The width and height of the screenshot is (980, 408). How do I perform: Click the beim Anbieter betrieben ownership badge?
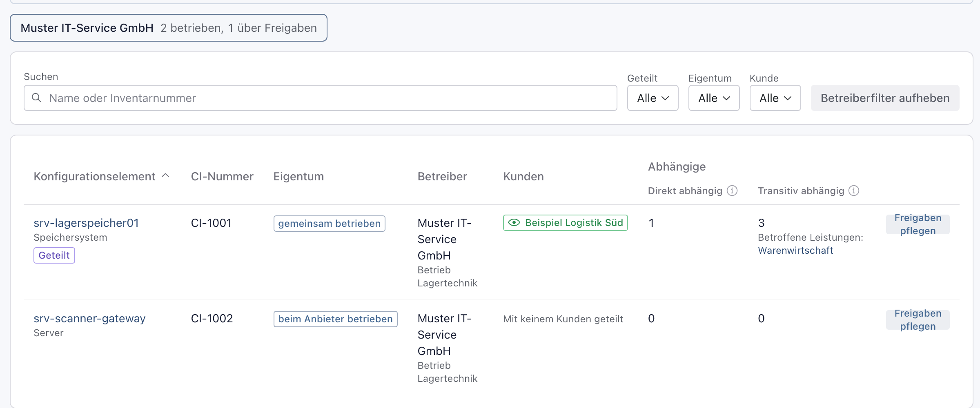pos(335,319)
